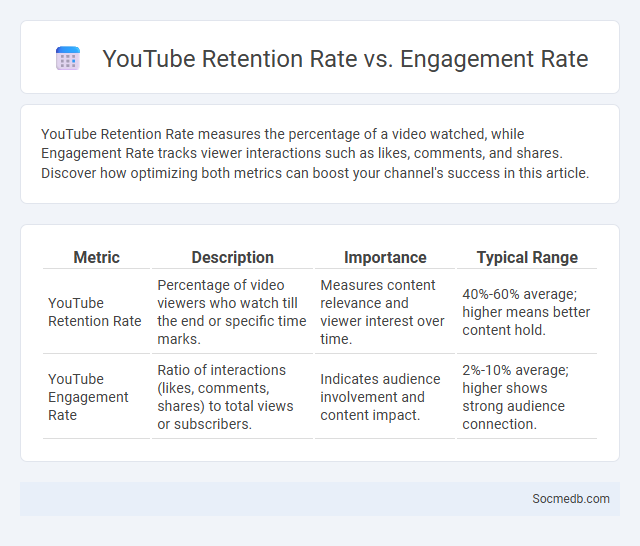Click the 40%-60% average cell
Screen dimensions: 640x546
(527, 312)
